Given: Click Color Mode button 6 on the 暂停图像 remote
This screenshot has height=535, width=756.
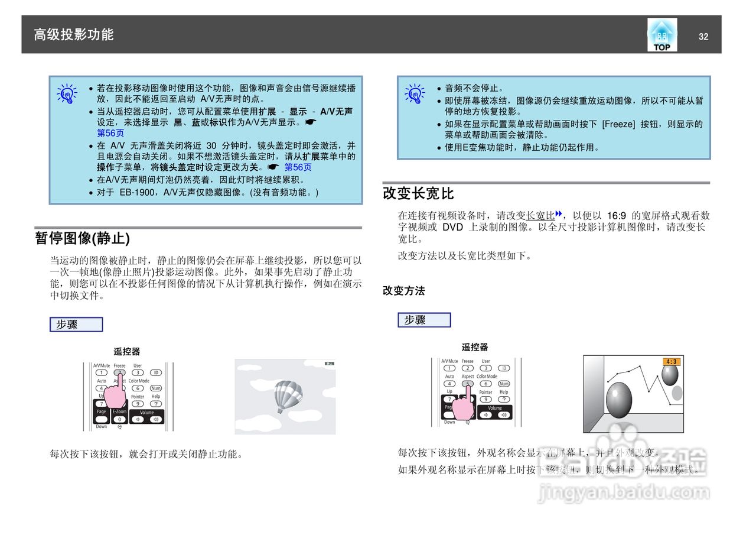Looking at the screenshot, I should coord(138,388).
